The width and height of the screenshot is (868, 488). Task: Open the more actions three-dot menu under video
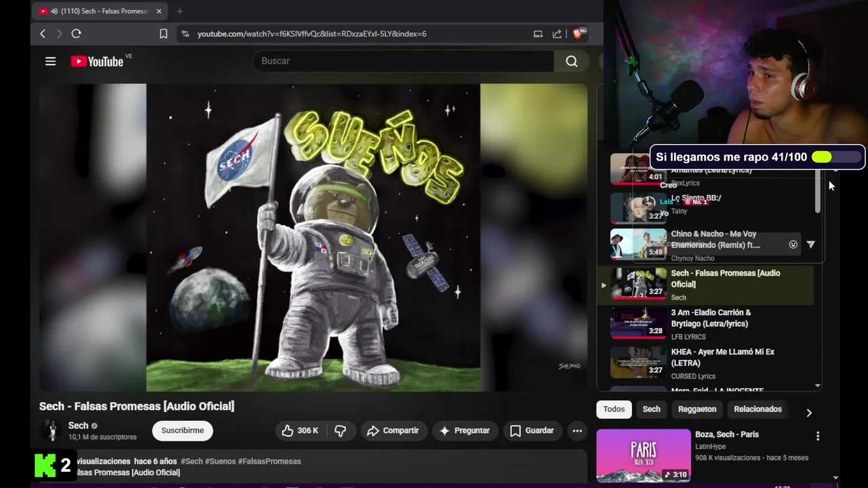click(577, 430)
